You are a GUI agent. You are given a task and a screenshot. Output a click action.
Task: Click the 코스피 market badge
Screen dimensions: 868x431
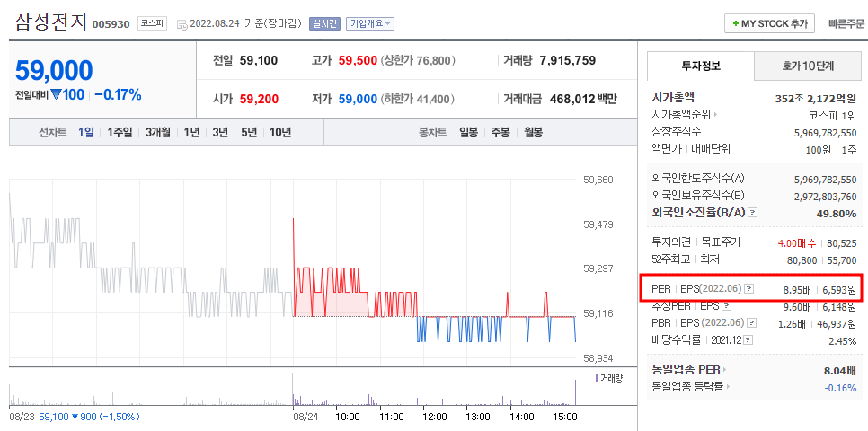(152, 23)
